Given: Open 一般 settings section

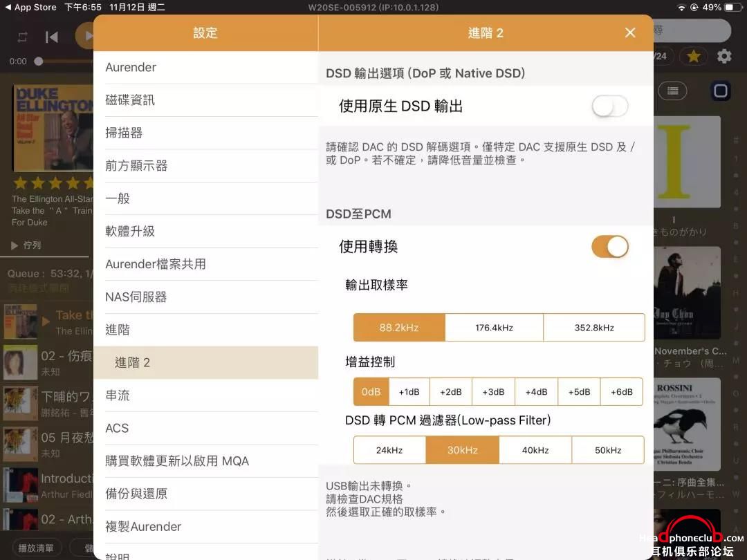Looking at the screenshot, I should (x=206, y=198).
